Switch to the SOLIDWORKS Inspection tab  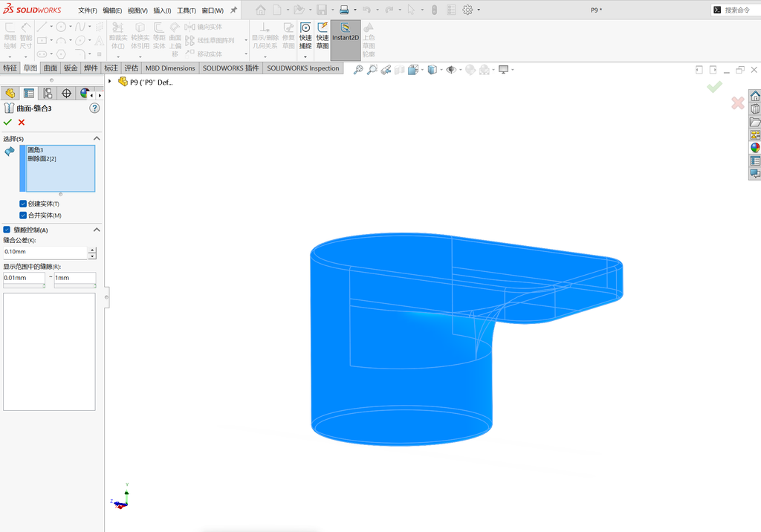(x=303, y=68)
